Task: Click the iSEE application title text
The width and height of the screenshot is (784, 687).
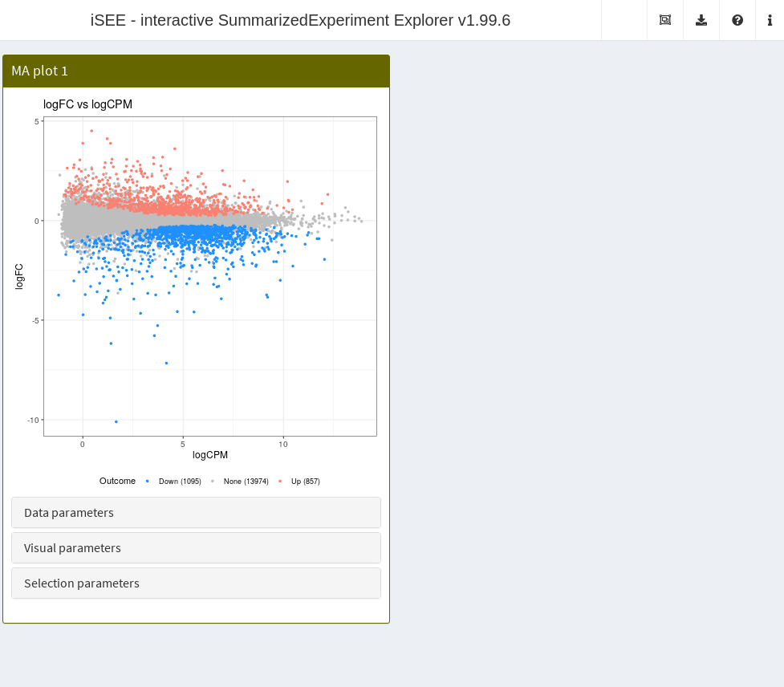Action: click(x=300, y=20)
